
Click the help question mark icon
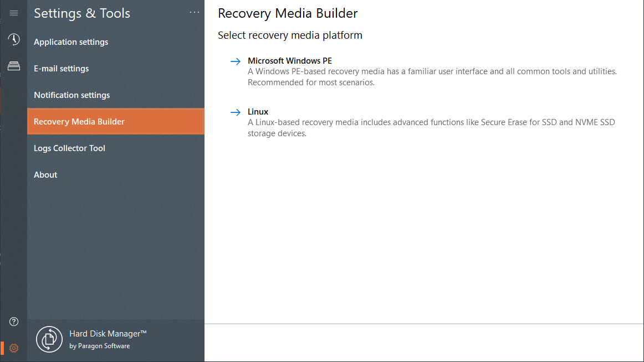tap(14, 322)
